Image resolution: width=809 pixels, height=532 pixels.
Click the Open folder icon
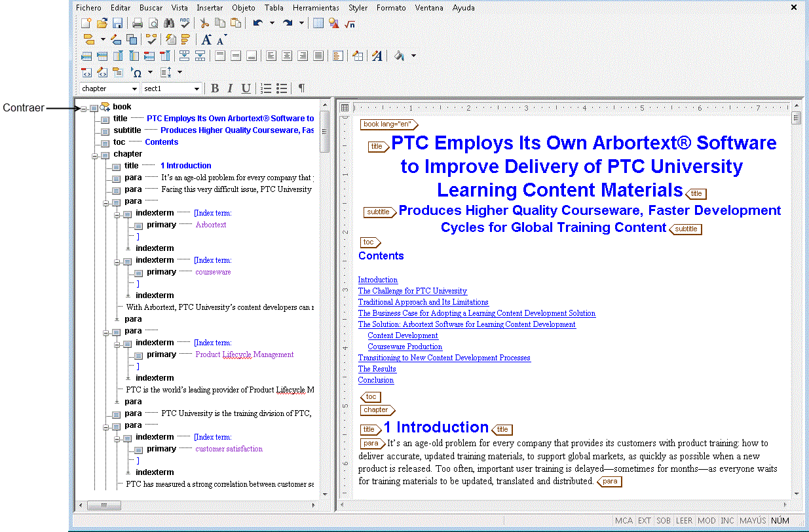click(102, 24)
